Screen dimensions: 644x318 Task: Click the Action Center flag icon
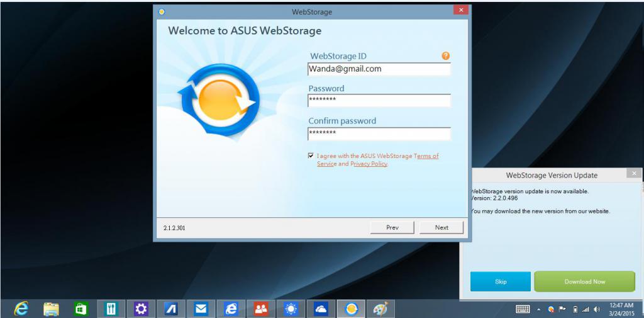pos(562,309)
